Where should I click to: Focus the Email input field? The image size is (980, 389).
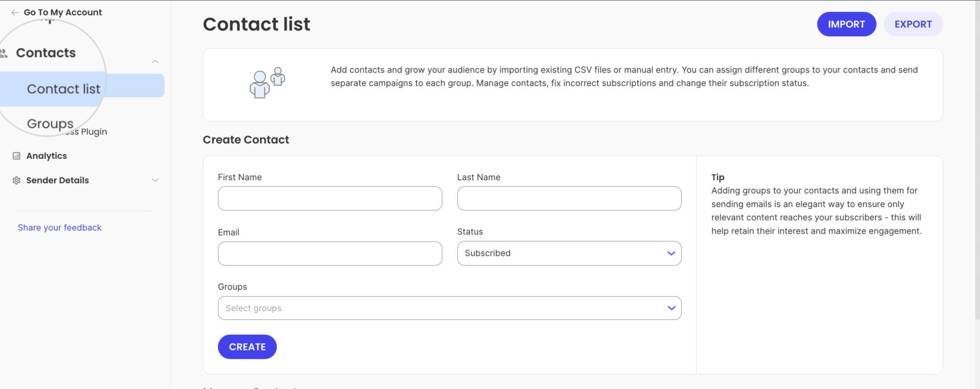[x=330, y=253]
